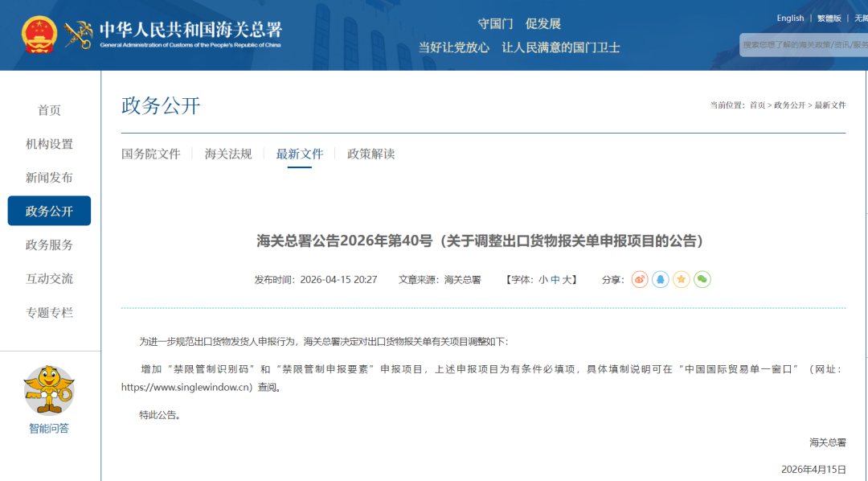The width and height of the screenshot is (868, 481).
Task: Open the 智能问答 mascot assistant
Action: click(x=49, y=390)
